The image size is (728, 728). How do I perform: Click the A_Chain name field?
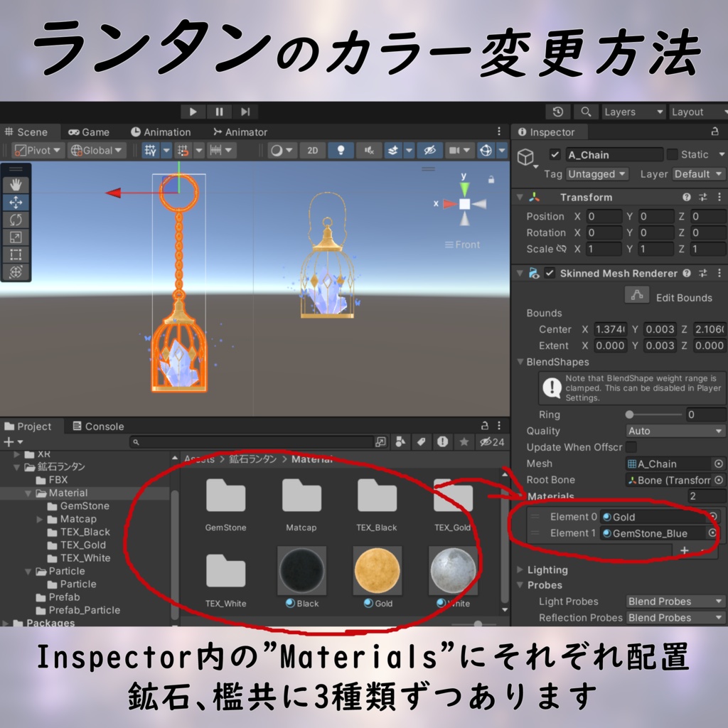pos(614,154)
